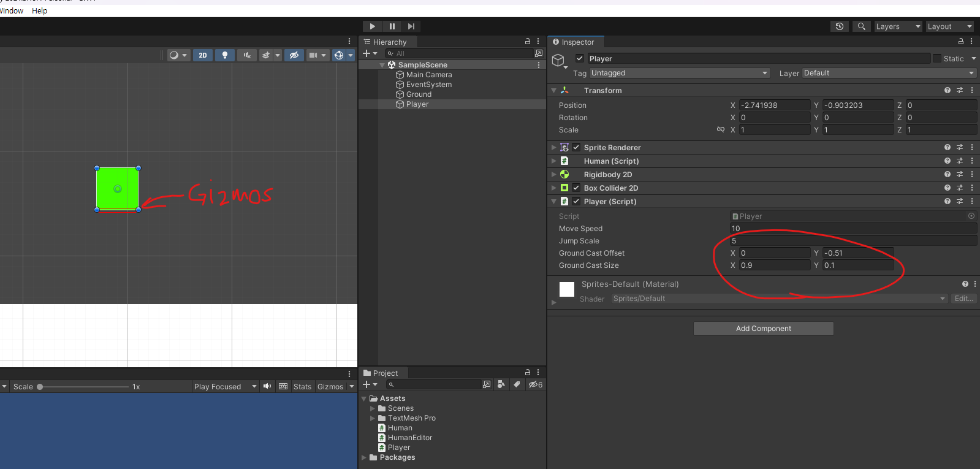Open the Layer dropdown showing Default
This screenshot has height=469, width=980.
[889, 73]
